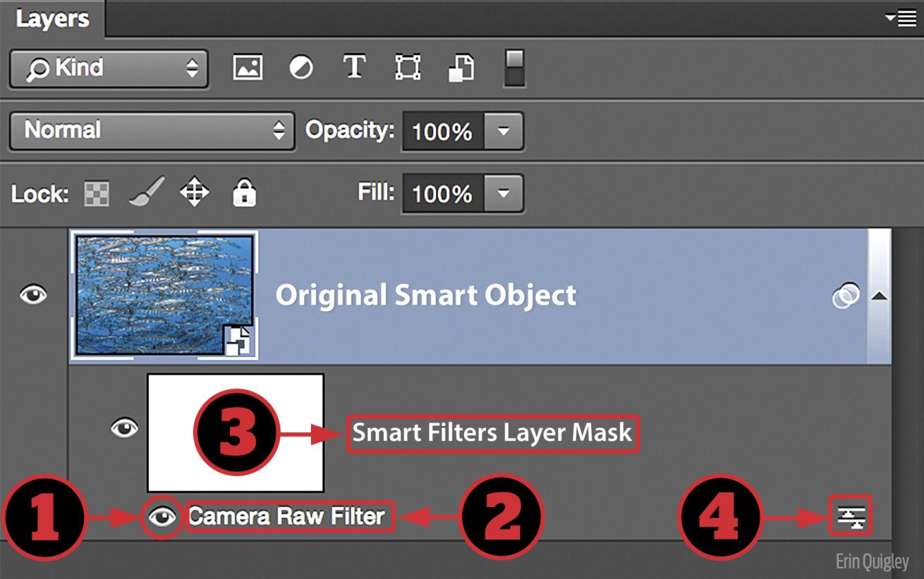This screenshot has width=924, height=579.
Task: Open the Opacity slider dropdown arrow
Action: point(503,131)
